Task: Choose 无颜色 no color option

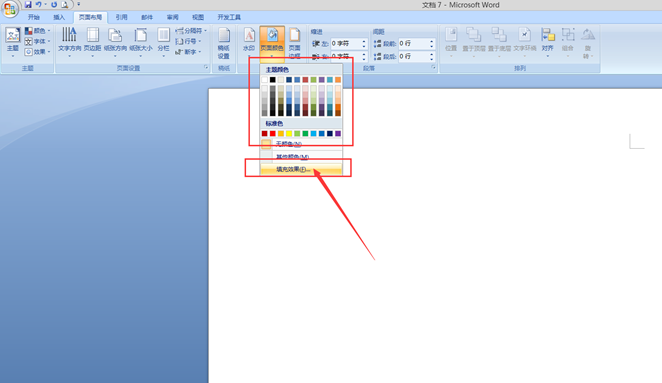Action: click(x=301, y=144)
